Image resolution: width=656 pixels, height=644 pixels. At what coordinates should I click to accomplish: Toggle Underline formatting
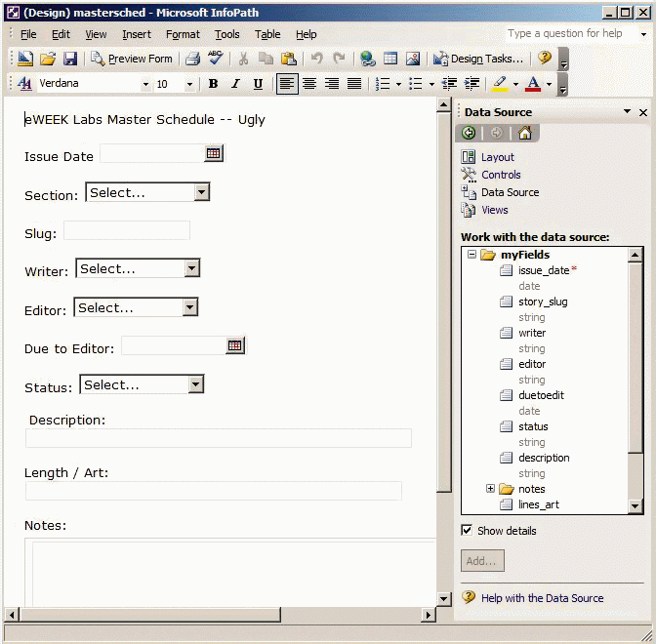258,84
